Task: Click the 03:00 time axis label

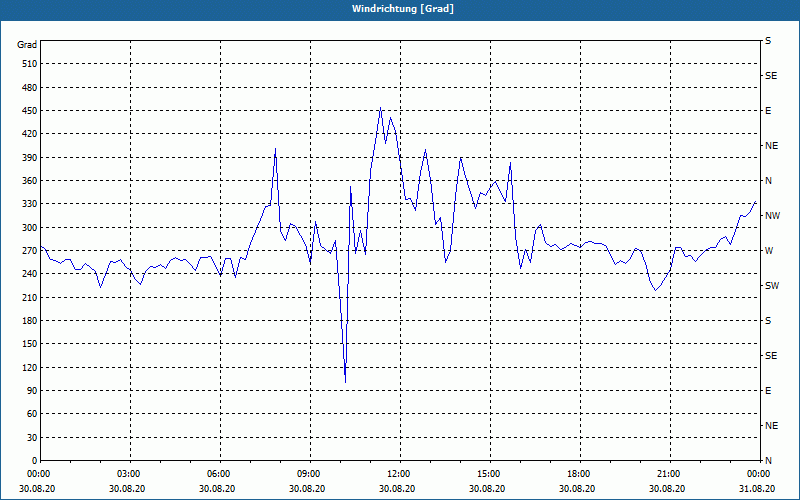Action: point(127,474)
